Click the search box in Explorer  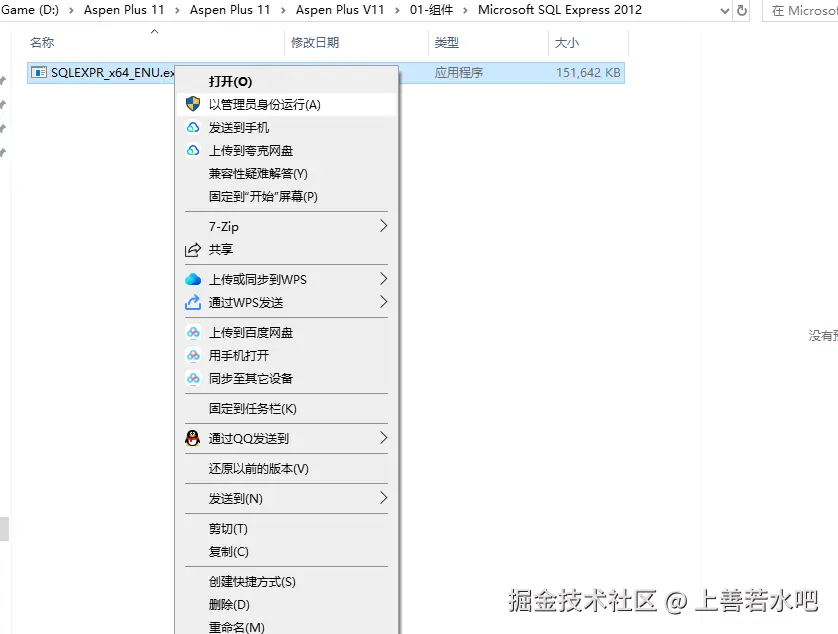click(802, 10)
